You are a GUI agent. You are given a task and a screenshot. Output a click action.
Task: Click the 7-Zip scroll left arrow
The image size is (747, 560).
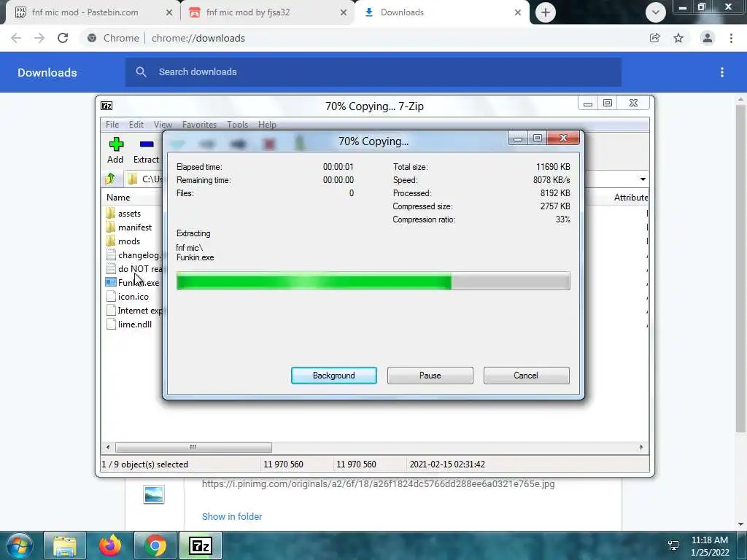108,447
